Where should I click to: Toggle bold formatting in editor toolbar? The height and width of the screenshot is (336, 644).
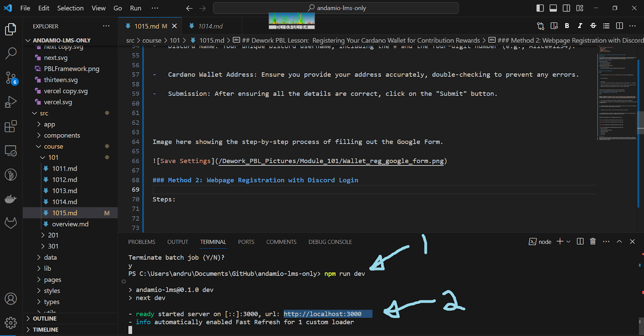[x=567, y=26]
